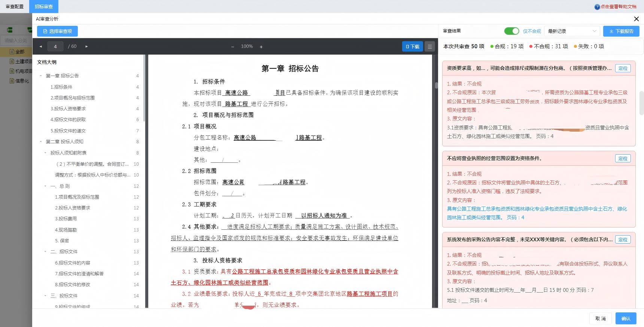Zoom in the document with plus icon
644x327 pixels.
click(x=261, y=47)
